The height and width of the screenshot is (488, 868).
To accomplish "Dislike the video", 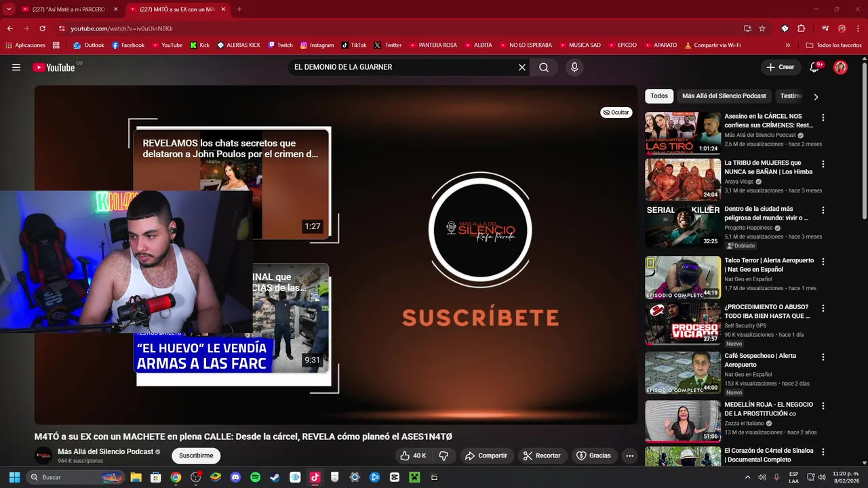I will (443, 455).
